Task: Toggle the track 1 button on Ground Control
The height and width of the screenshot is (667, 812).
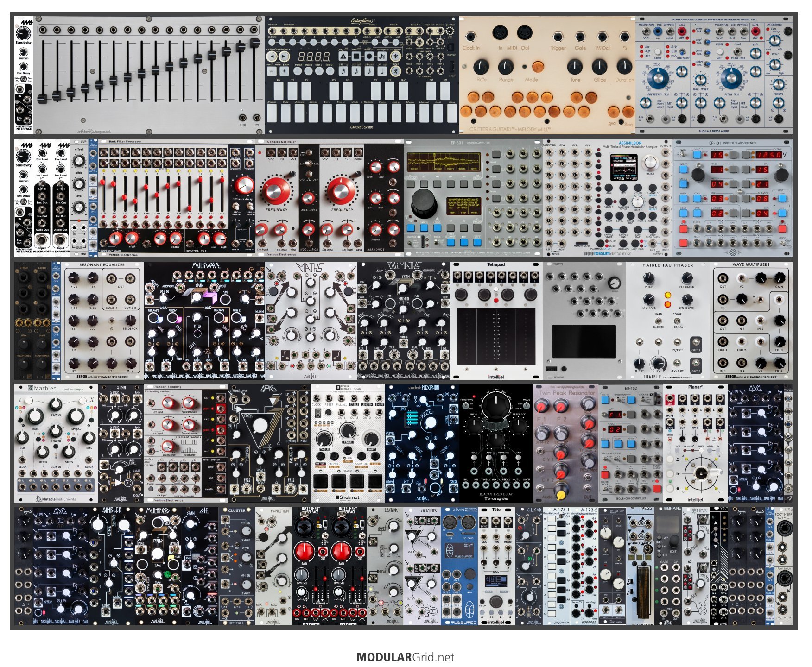Action: 308,71
